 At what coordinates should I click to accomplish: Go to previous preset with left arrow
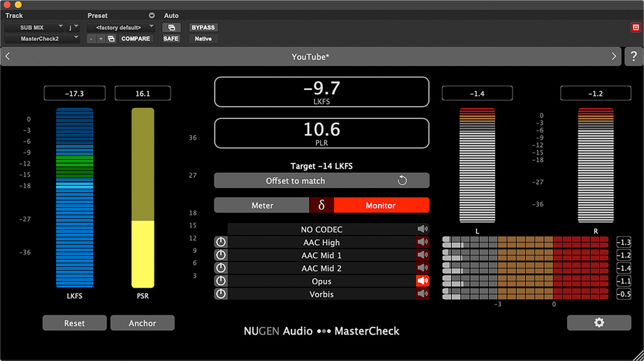8,57
